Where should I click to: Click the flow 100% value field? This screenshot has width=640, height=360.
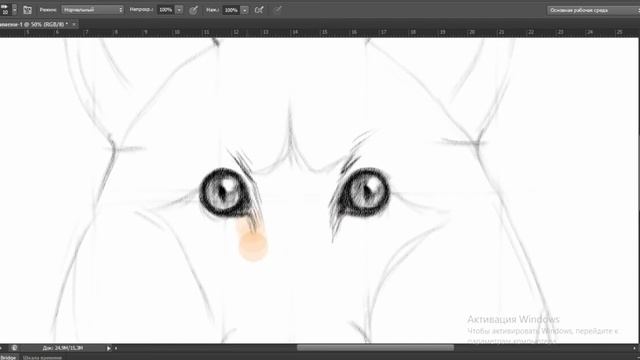(231, 10)
